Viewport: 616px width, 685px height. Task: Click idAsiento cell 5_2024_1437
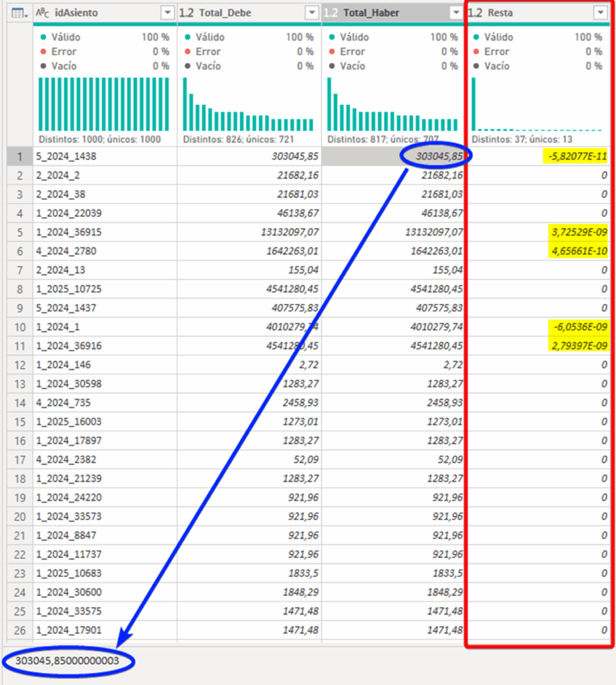[x=105, y=308]
